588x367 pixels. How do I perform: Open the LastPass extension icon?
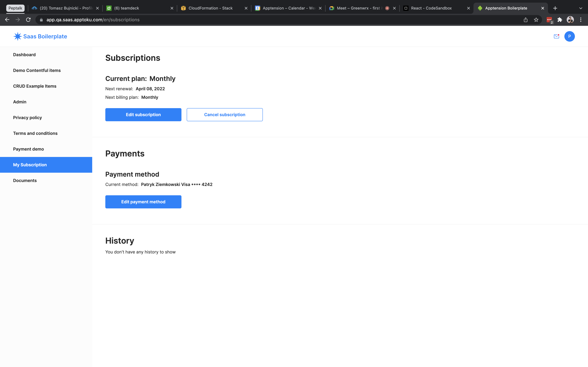(549, 20)
